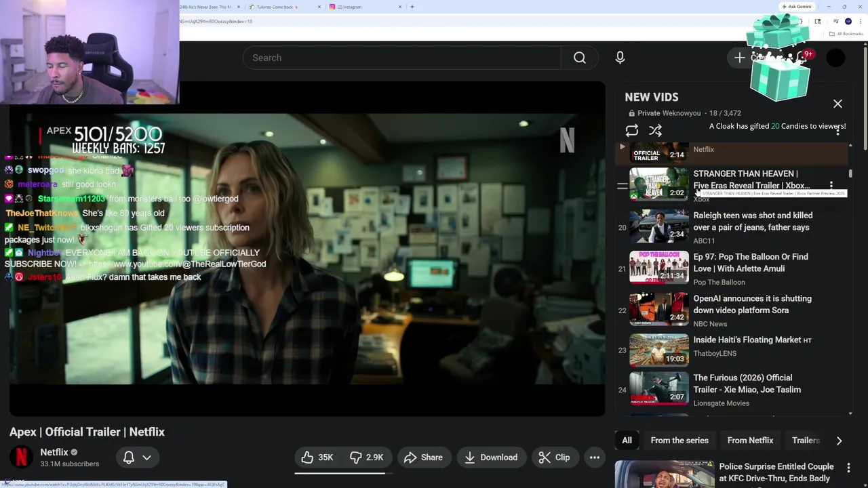The image size is (868, 488).
Task: Open Netflix channel avatar
Action: [21, 457]
